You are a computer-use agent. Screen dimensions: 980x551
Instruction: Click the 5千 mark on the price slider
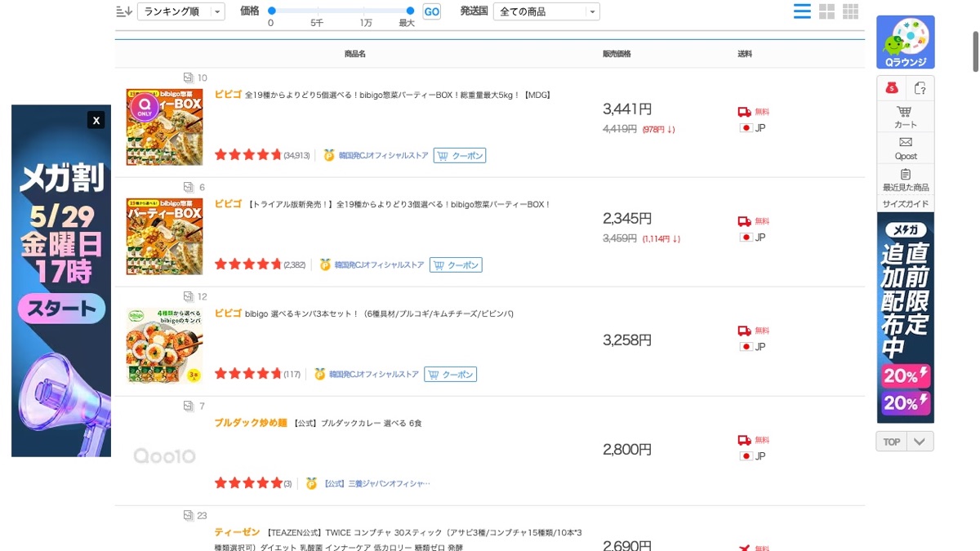tap(317, 23)
